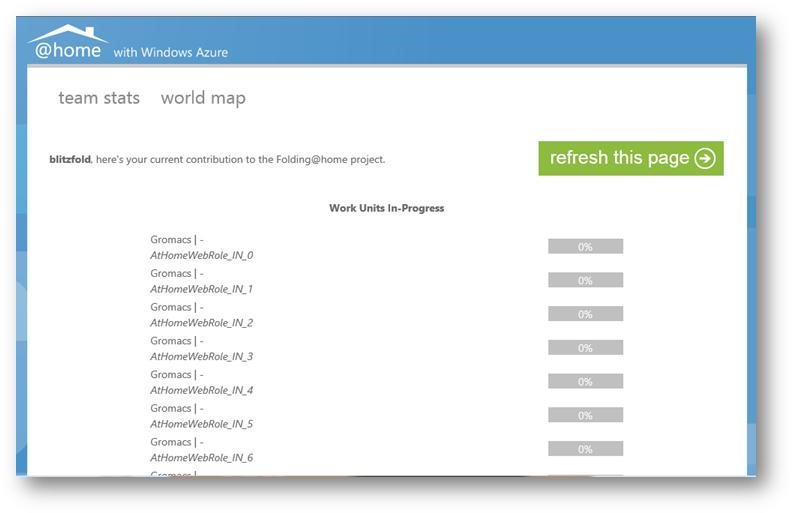Click the 'with Windows Azure' header text

[x=171, y=52]
